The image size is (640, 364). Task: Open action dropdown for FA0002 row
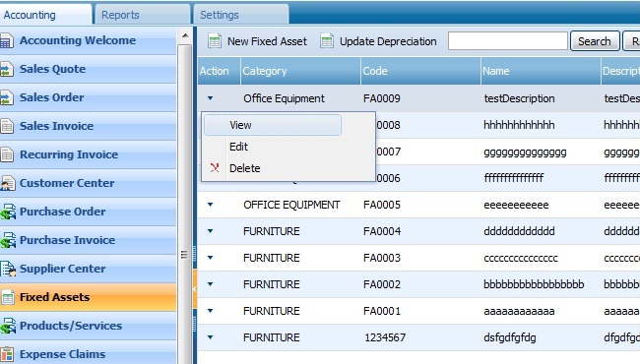210,284
